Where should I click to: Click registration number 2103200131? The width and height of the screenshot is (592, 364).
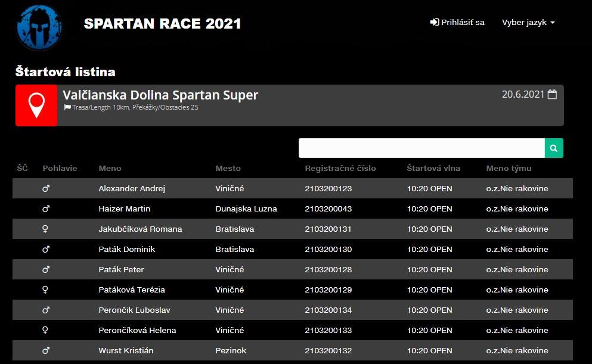tap(328, 229)
